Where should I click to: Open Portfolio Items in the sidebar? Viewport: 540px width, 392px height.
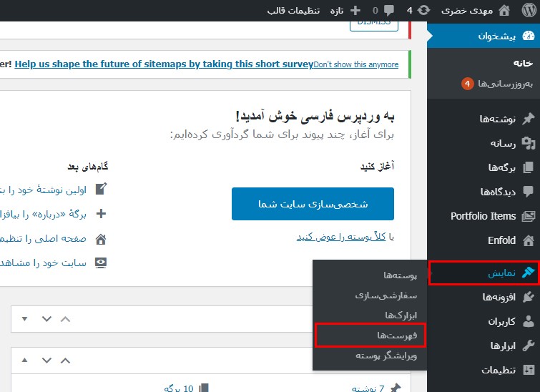tap(483, 216)
